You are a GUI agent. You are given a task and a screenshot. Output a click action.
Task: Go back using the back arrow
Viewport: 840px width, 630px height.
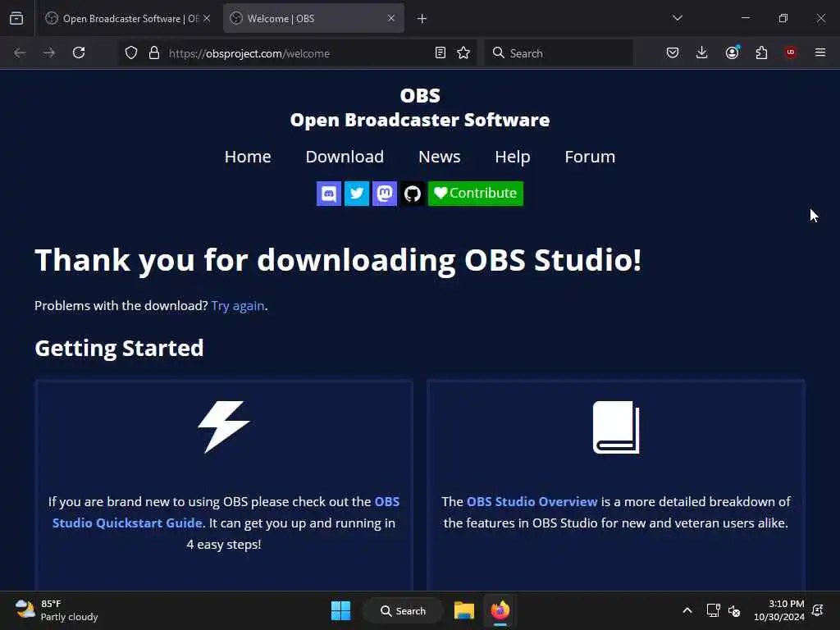[20, 52]
